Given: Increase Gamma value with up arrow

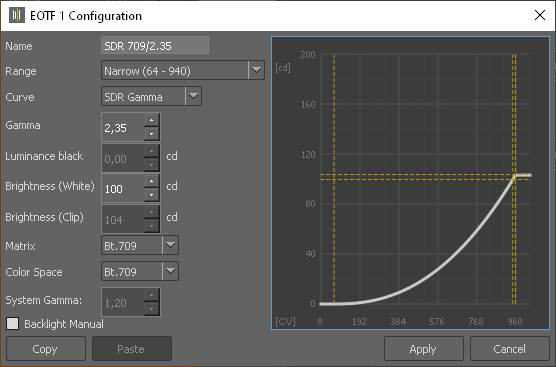Looking at the screenshot, I should pos(152,120).
